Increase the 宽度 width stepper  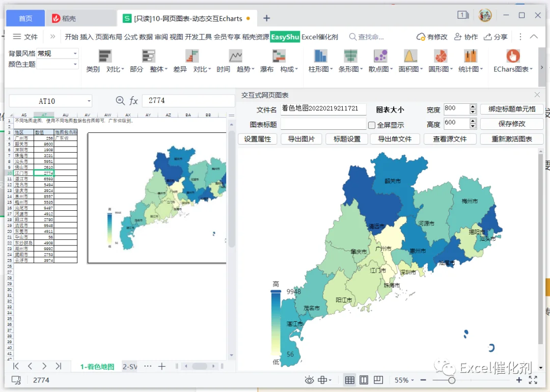click(x=473, y=106)
